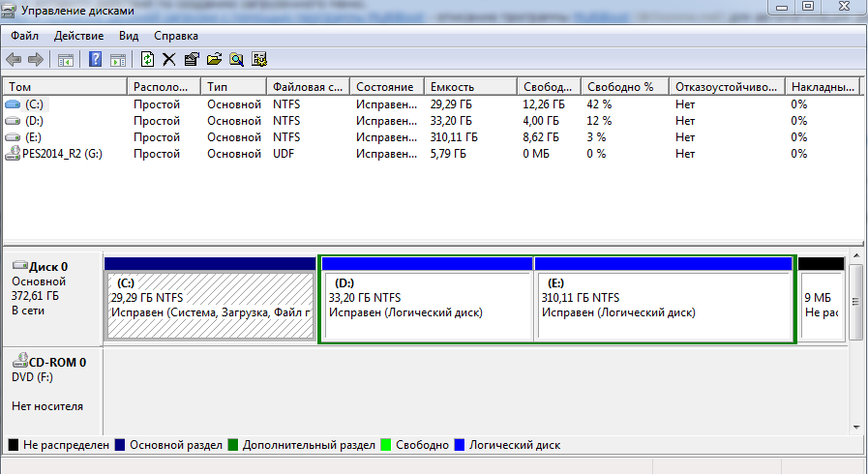Click the drive icon next to (C:) volume
This screenshot has width=868, height=474.
[13, 104]
